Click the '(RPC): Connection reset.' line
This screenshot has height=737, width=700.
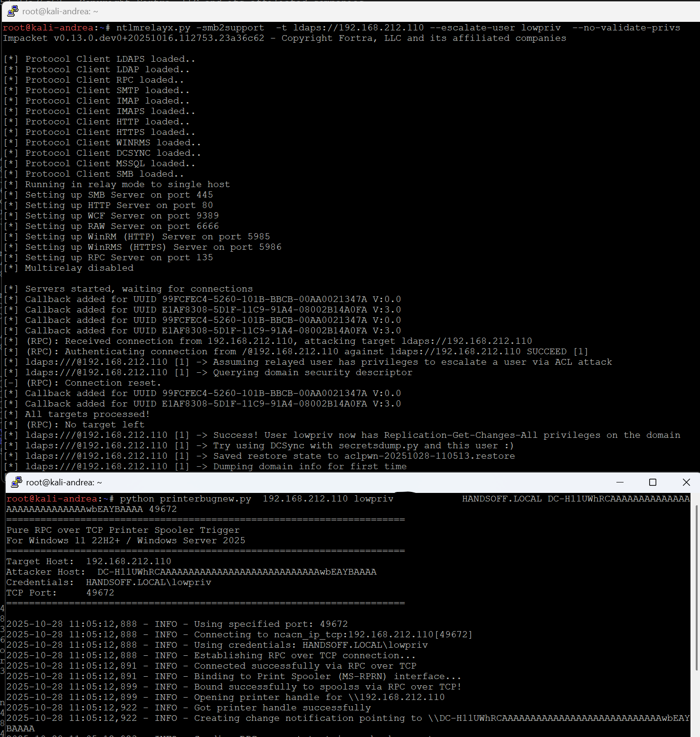[x=82, y=383]
